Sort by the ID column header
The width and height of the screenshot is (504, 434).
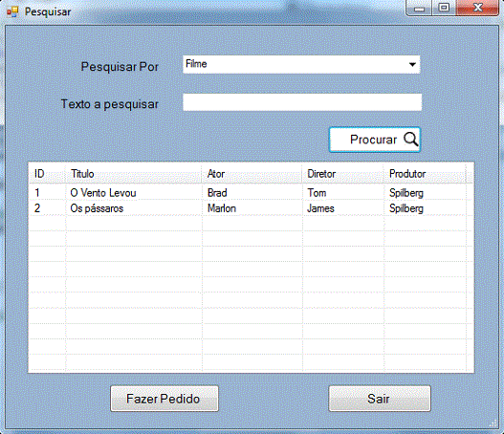click(x=47, y=174)
